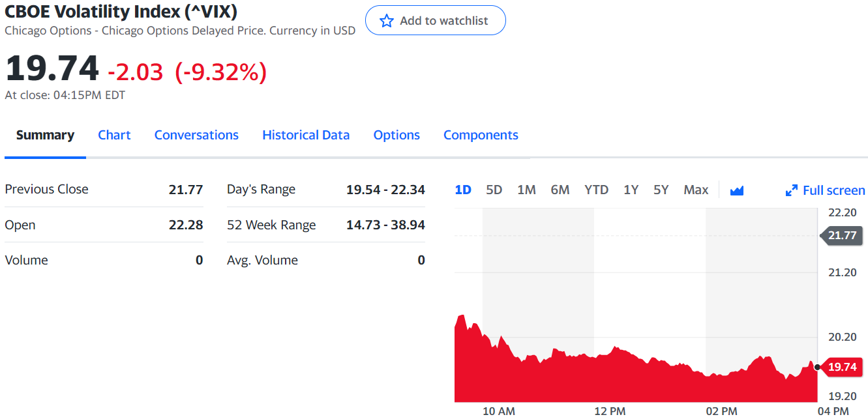This screenshot has height=417, width=868.
Task: Go to the Conversations tab
Action: [196, 135]
